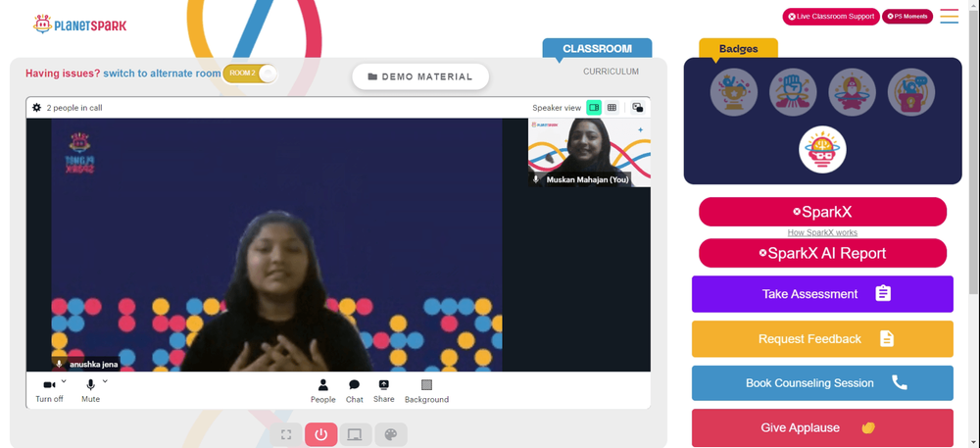Open the hamburger menu icon

[949, 17]
